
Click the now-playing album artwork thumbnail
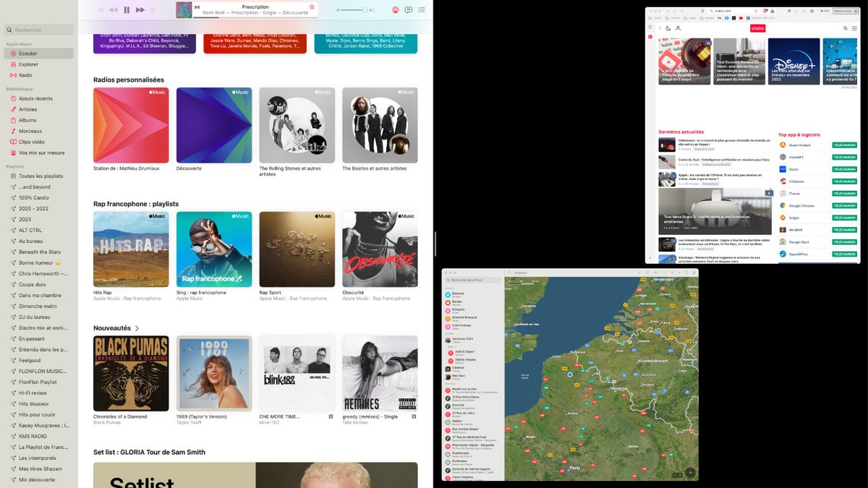coord(184,9)
